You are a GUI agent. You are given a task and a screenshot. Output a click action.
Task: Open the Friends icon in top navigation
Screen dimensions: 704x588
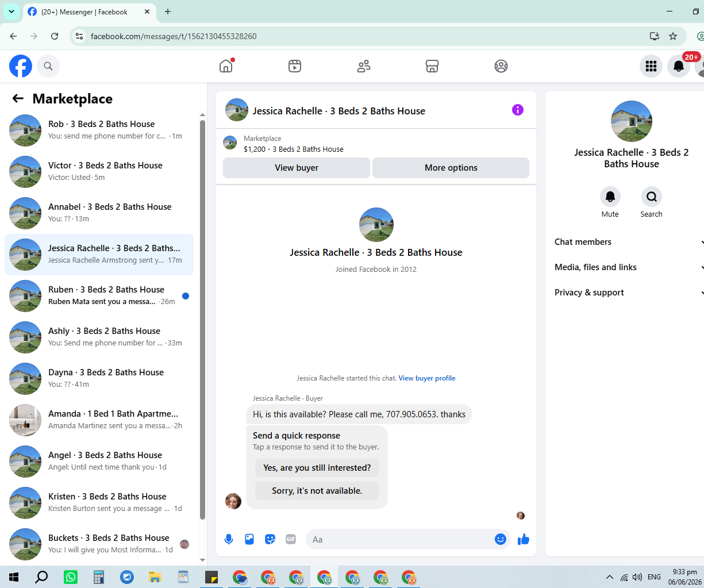coord(364,66)
